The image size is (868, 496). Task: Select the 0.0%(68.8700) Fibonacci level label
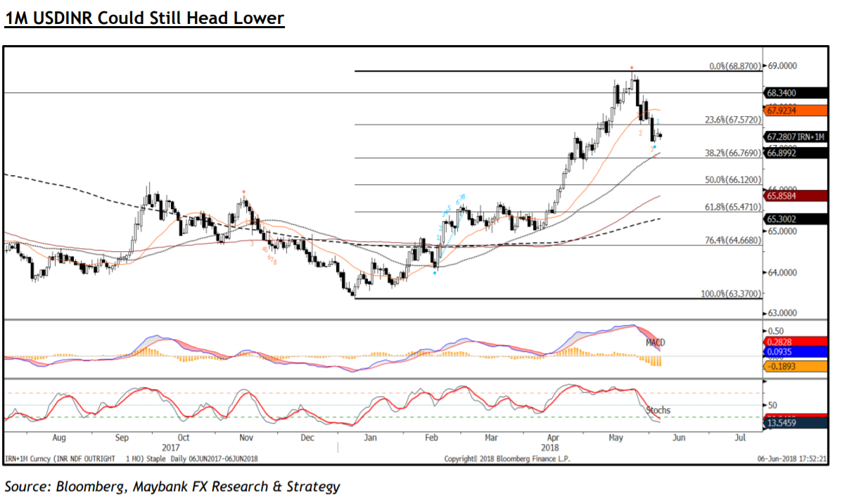734,66
